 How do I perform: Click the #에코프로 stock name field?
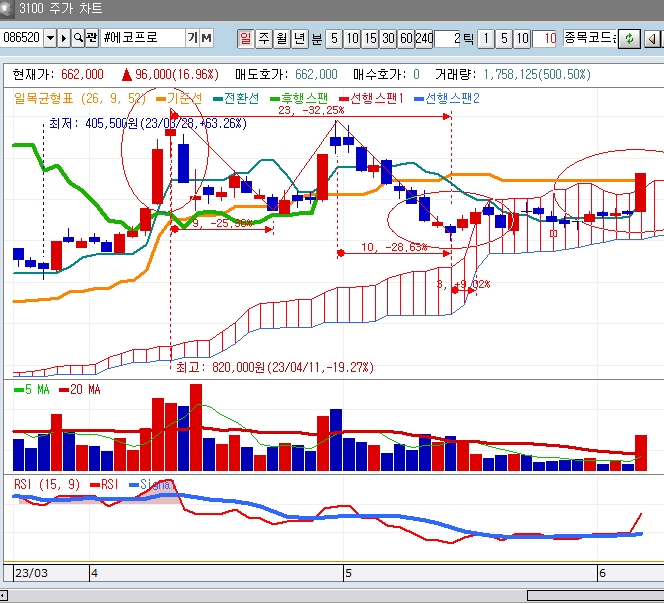(x=142, y=38)
